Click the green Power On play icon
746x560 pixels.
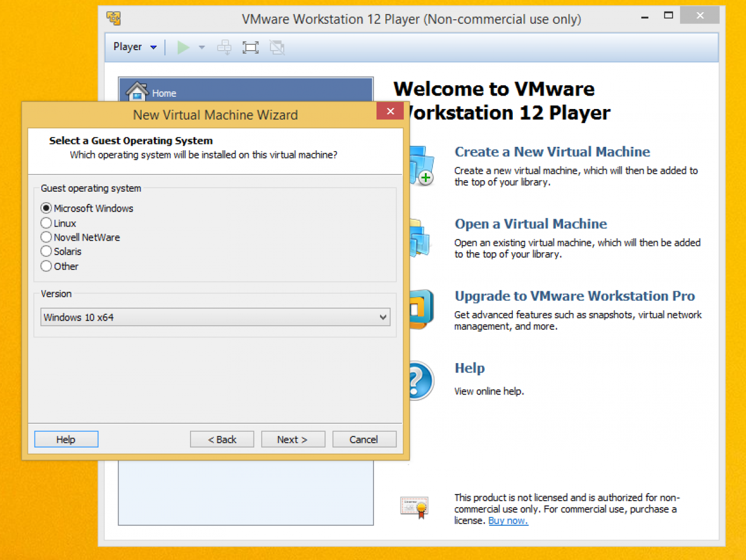(184, 47)
